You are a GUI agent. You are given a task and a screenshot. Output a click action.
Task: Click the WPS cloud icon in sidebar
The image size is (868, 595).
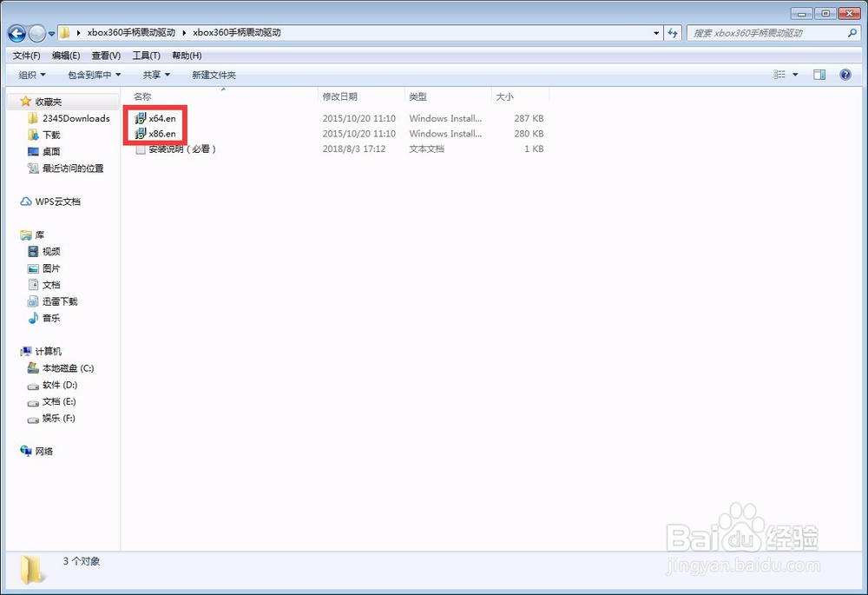[x=25, y=202]
